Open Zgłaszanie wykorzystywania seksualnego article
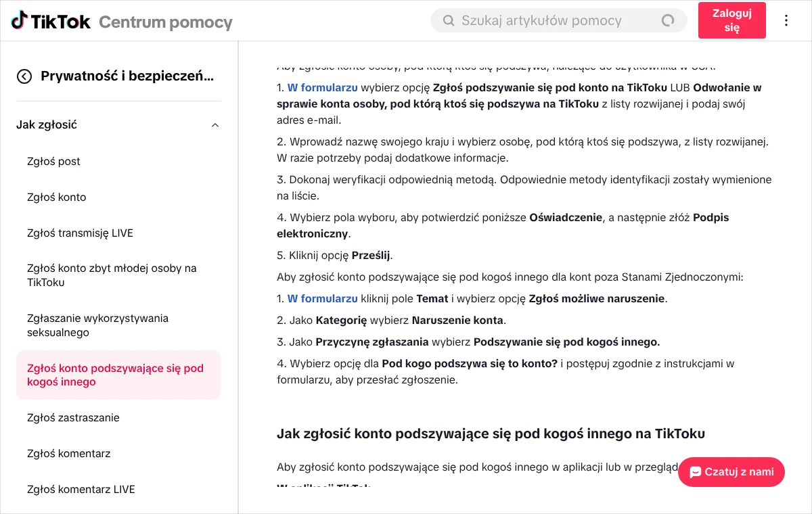 [97, 325]
